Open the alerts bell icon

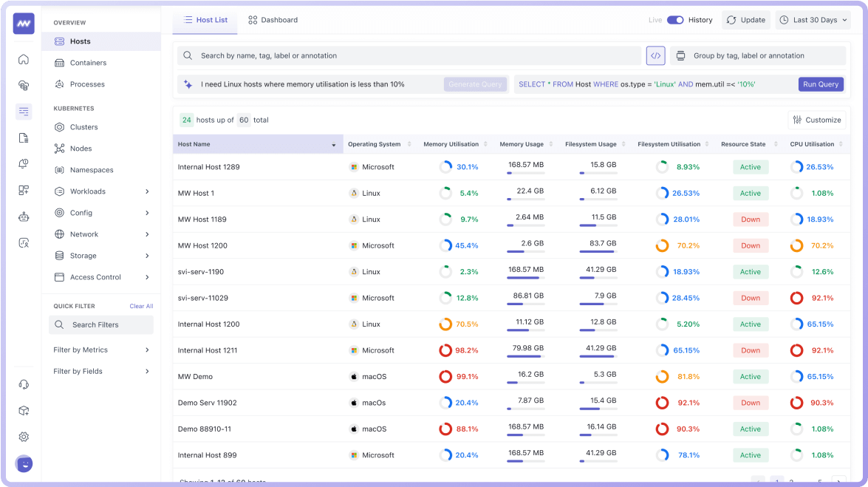click(x=24, y=164)
